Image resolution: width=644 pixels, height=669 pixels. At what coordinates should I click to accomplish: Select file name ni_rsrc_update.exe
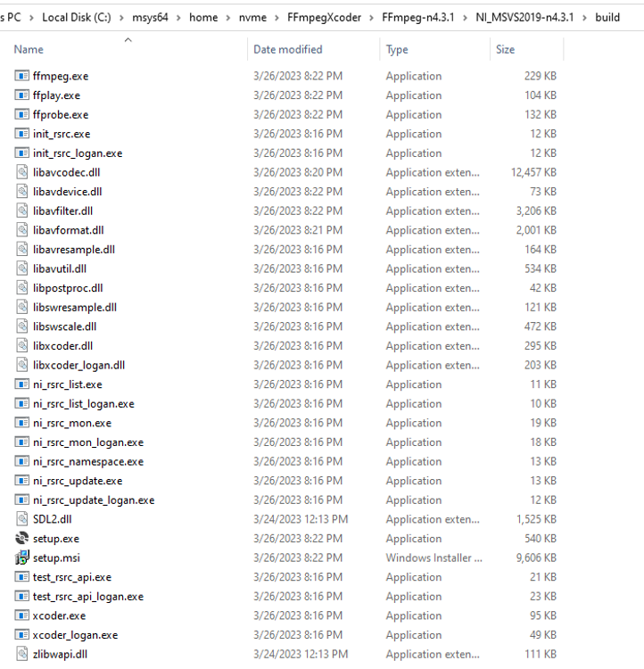pos(78,481)
